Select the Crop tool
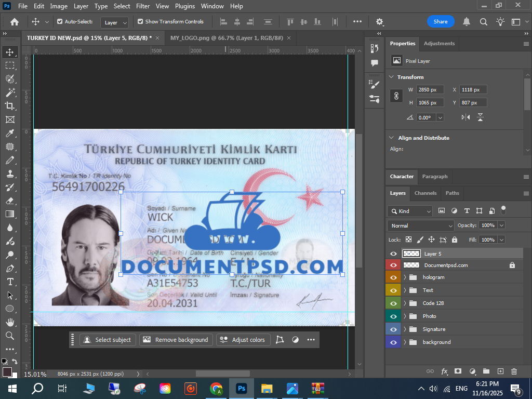This screenshot has width=532, height=399. pyautogui.click(x=10, y=105)
